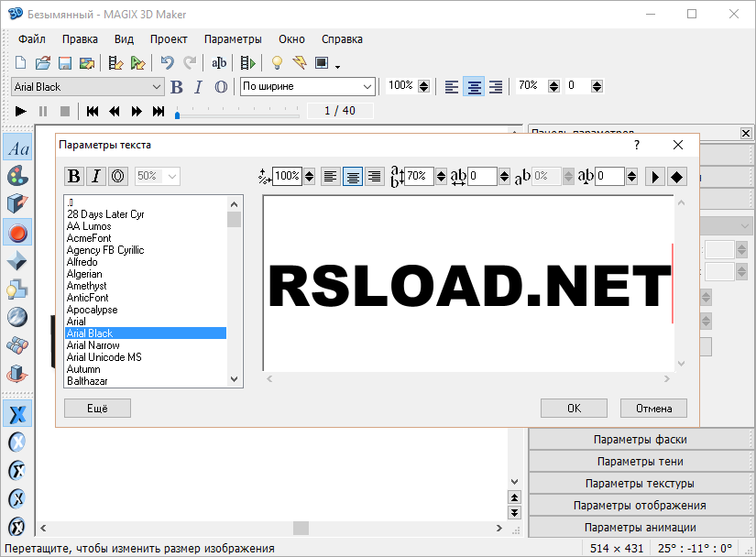The image size is (756, 557).
Task: Expand 'Параметры отображения' panel section
Action: tap(640, 506)
